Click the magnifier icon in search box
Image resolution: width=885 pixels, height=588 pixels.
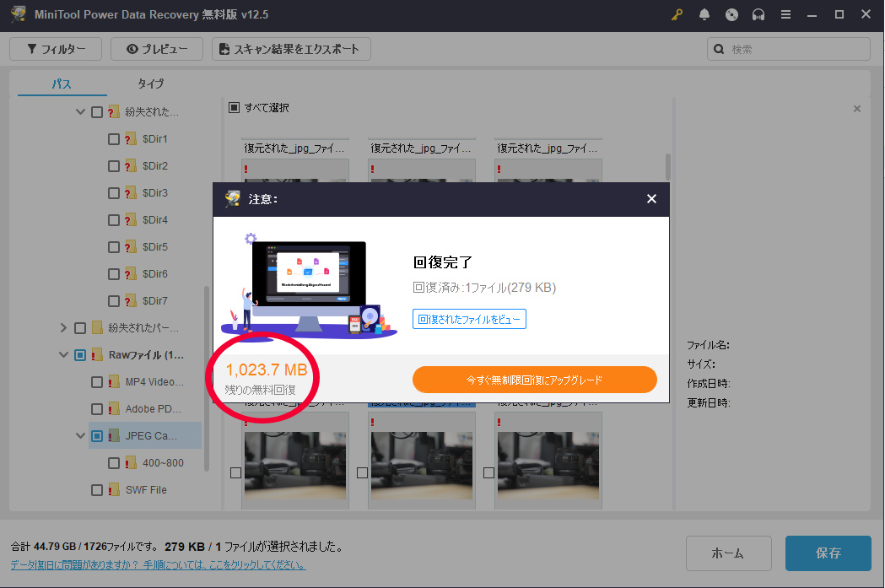[x=719, y=49]
